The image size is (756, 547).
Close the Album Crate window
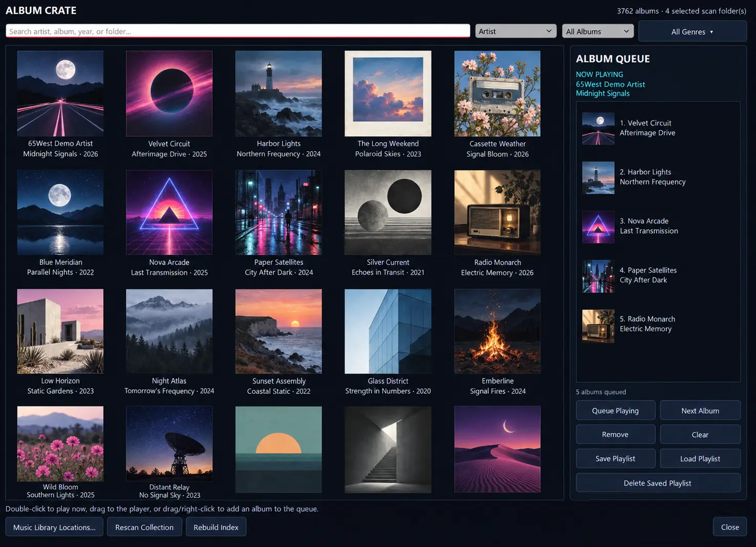pyautogui.click(x=730, y=527)
